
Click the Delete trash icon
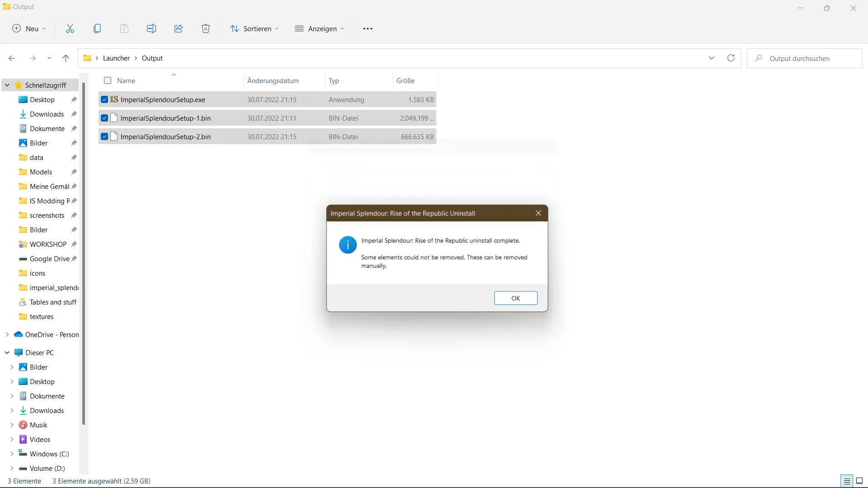click(x=206, y=29)
